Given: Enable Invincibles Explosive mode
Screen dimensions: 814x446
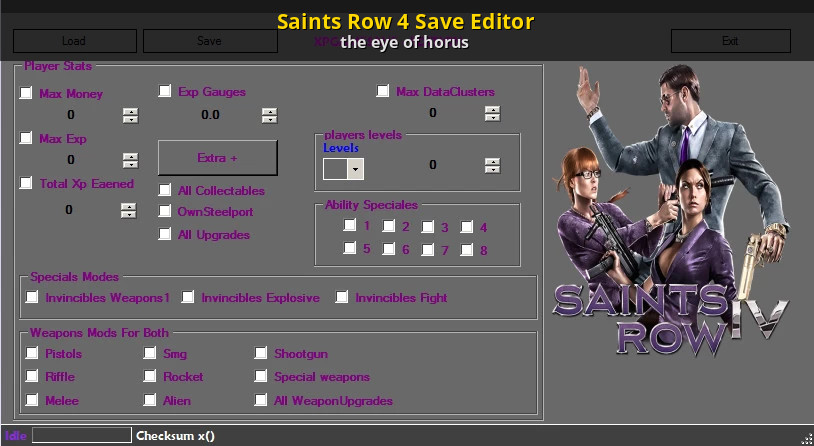Looking at the screenshot, I should click(188, 297).
